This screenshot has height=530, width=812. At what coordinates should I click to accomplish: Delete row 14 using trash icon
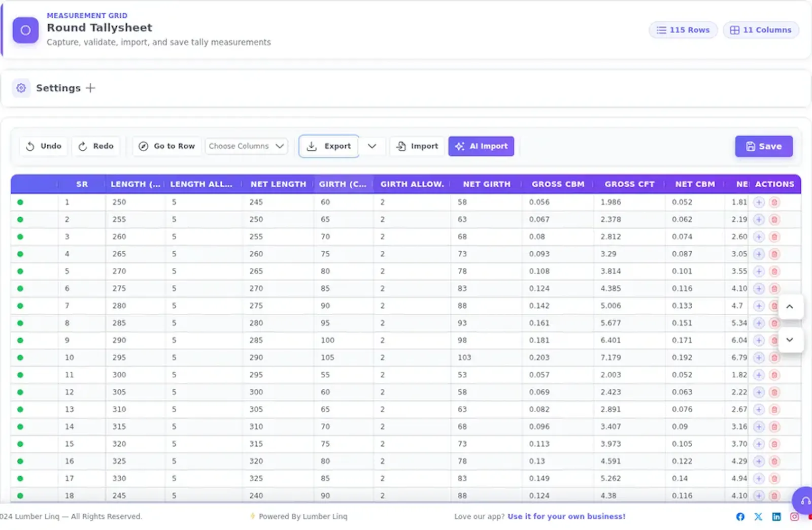tap(774, 426)
